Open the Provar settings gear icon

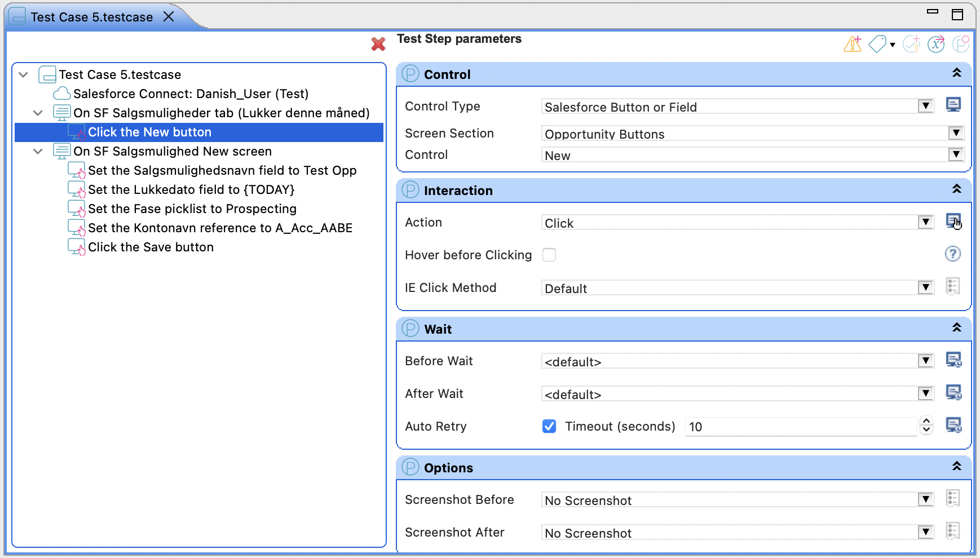(x=961, y=44)
